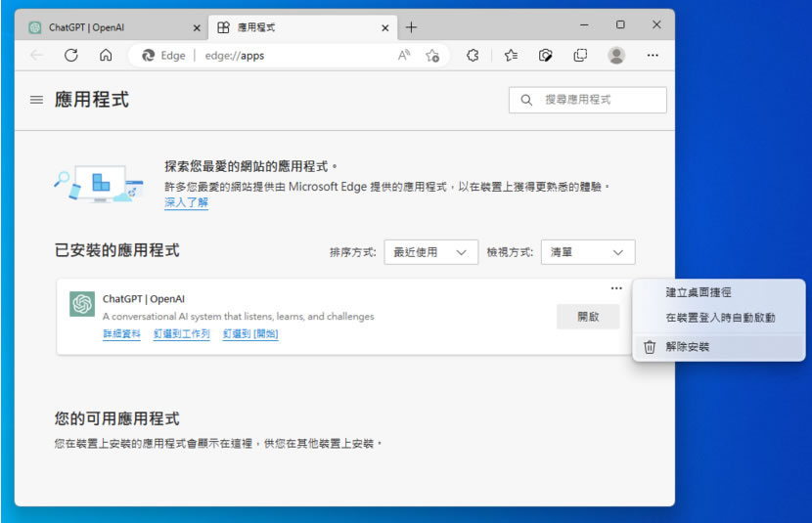Click the 應用程式 page title
The height and width of the screenshot is (523, 812).
pyautogui.click(x=92, y=100)
